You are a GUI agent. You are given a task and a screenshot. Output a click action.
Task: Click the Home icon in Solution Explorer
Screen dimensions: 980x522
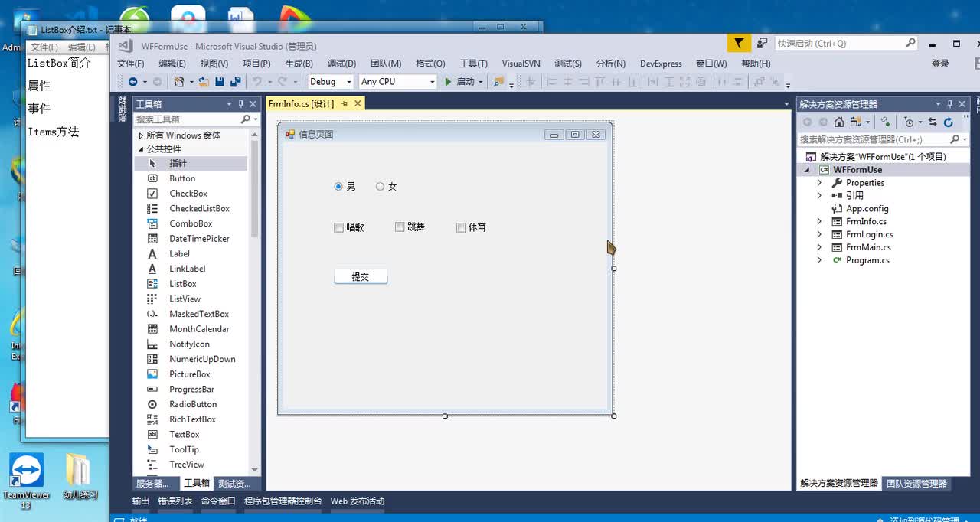[839, 122]
